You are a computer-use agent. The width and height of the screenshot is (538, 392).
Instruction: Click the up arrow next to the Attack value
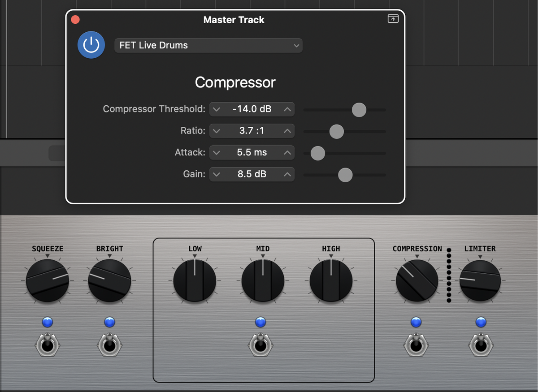[287, 152]
